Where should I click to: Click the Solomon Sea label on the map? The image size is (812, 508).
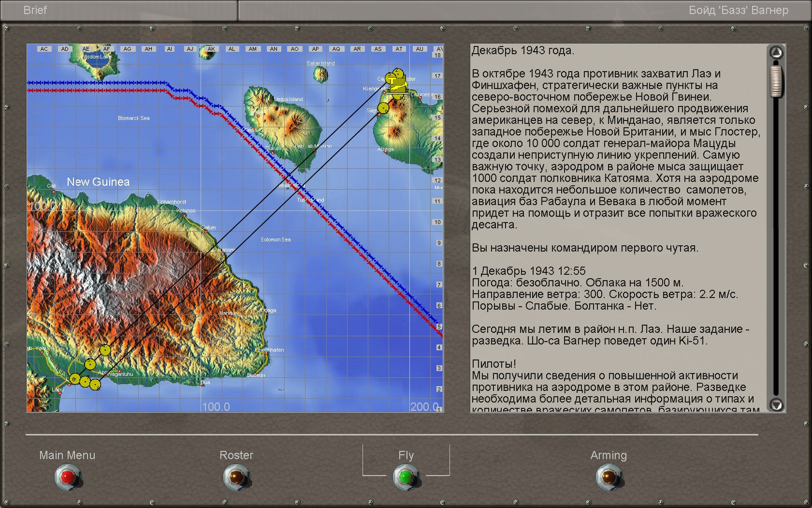(x=275, y=239)
